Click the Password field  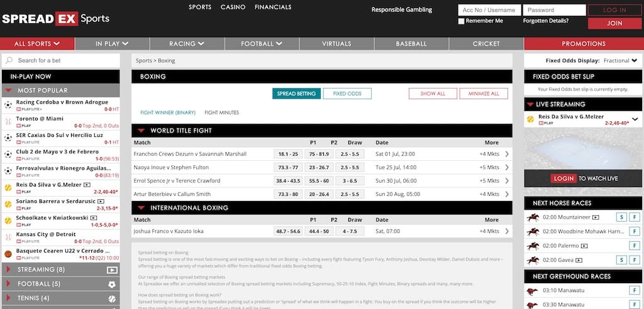coord(555,10)
